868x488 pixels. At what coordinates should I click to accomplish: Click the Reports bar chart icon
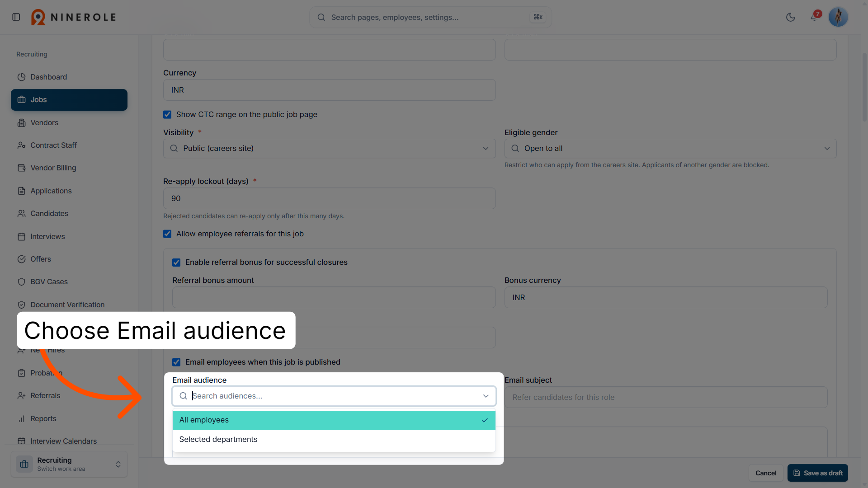point(21,418)
